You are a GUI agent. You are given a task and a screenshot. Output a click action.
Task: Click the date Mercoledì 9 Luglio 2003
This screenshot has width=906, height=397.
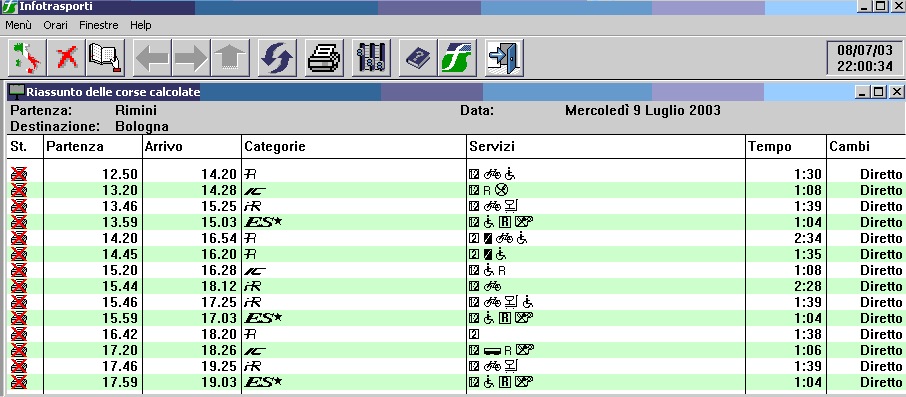[643, 110]
